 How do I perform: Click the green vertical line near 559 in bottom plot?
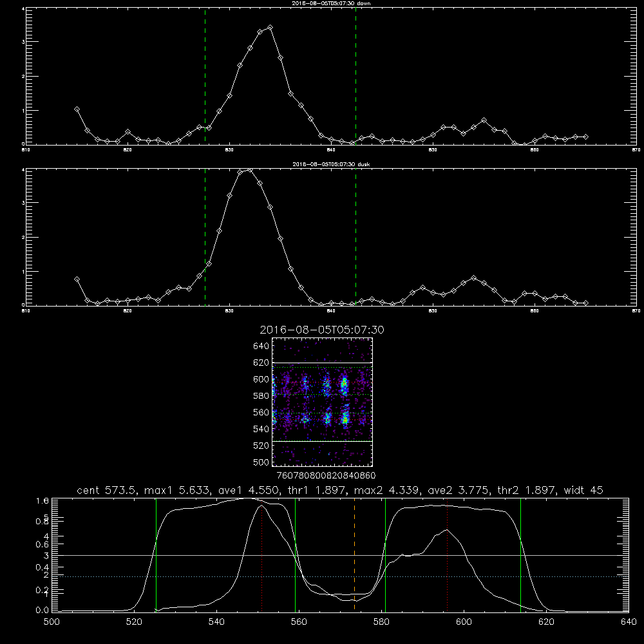click(x=296, y=554)
